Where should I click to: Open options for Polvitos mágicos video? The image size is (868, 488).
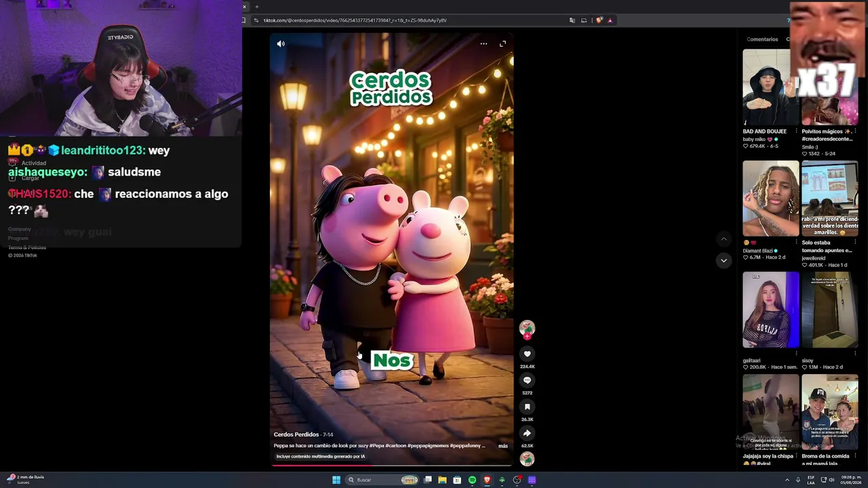tap(855, 131)
